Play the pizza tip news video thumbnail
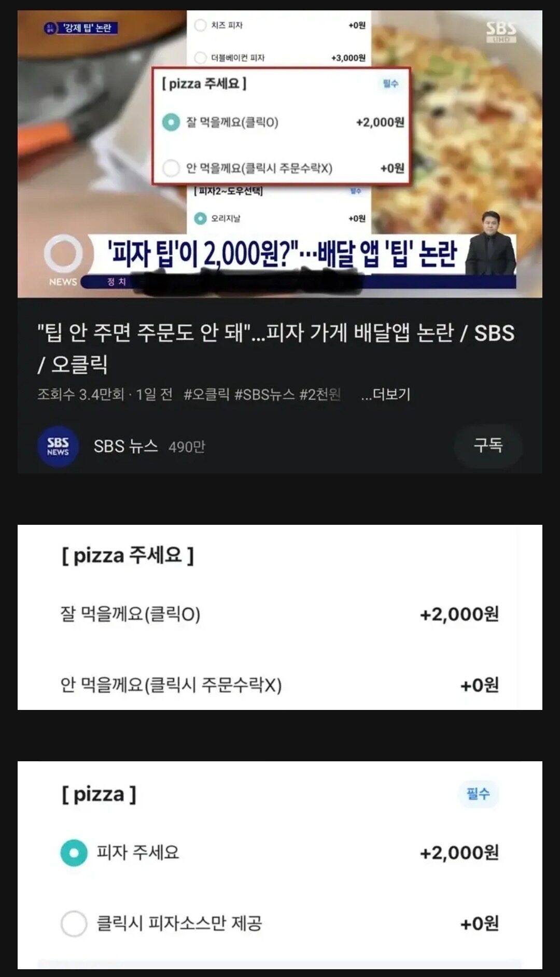The height and width of the screenshot is (977, 560). click(280, 154)
